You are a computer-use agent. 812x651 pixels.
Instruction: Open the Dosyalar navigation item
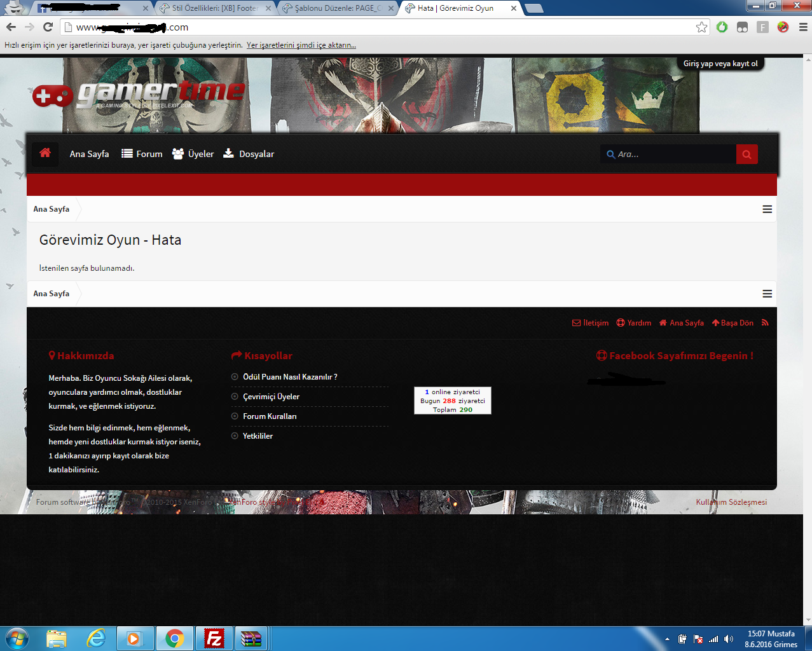coord(249,154)
